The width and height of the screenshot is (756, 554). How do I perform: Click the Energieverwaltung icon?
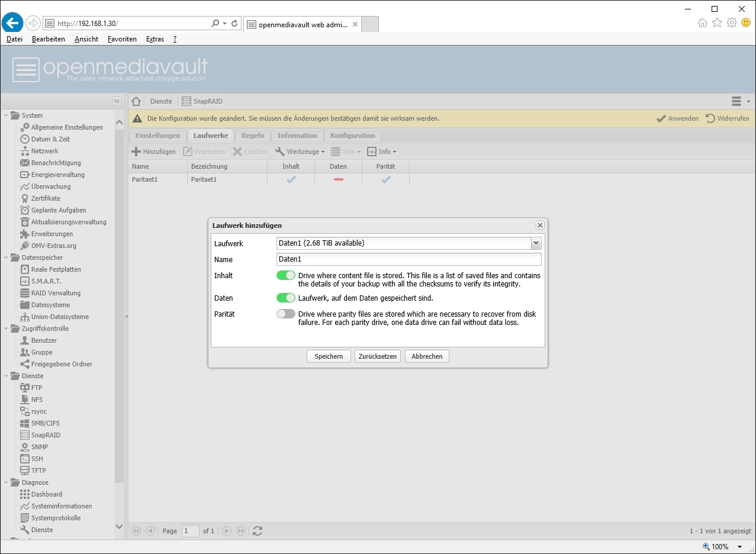tap(25, 175)
